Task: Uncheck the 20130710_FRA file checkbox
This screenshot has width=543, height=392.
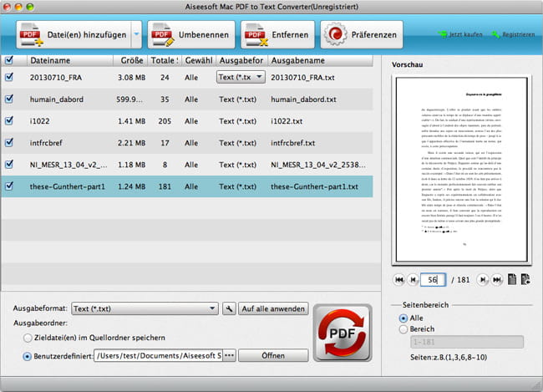Action: (9, 77)
